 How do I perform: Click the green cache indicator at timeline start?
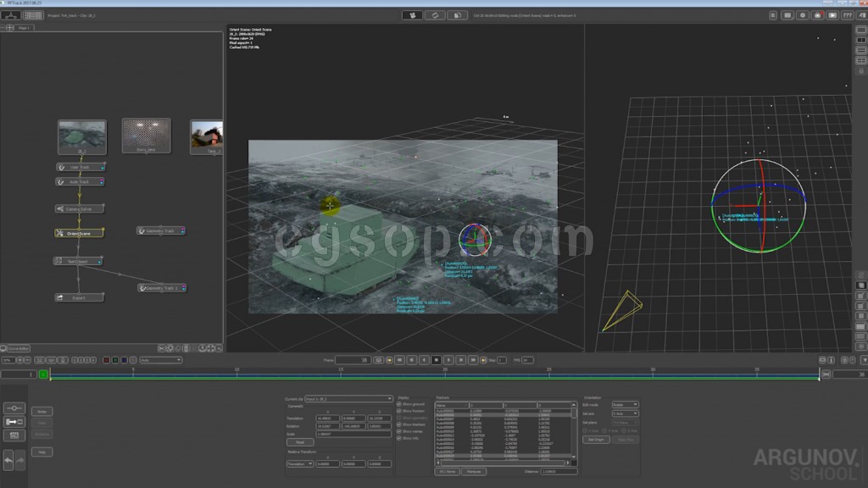[x=43, y=374]
